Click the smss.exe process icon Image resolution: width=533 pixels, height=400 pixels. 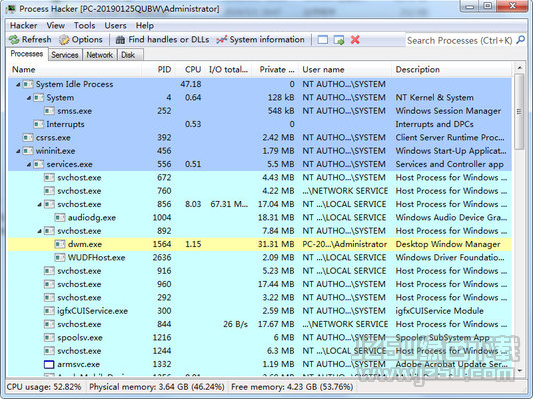49,111
